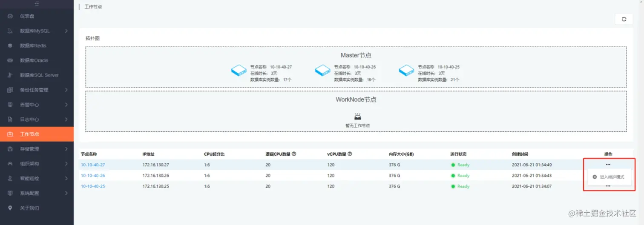Click the help icon beside vCPU数量
The image size is (644, 225).
coord(350,154)
